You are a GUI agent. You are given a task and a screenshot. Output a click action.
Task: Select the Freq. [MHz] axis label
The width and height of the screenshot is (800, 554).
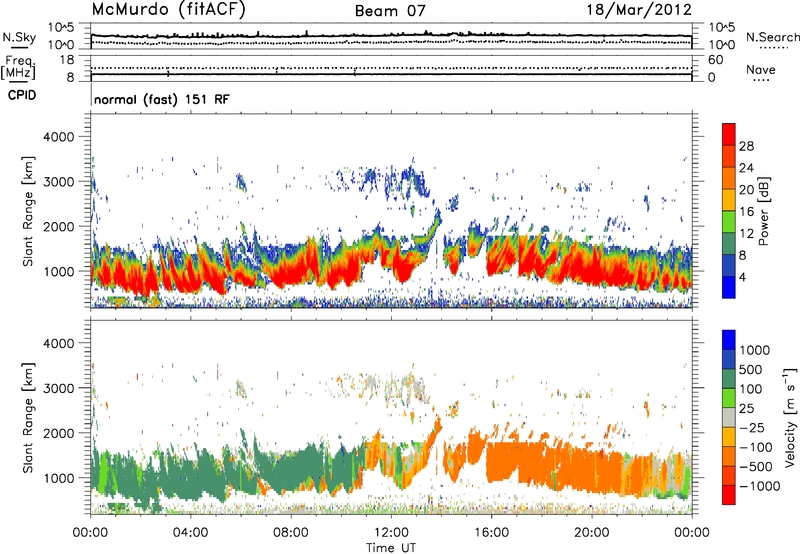click(18, 67)
